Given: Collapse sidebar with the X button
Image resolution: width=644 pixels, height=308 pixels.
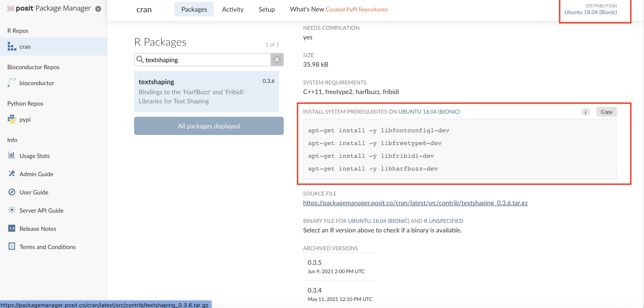Looking at the screenshot, I should pyautogui.click(x=98, y=9).
